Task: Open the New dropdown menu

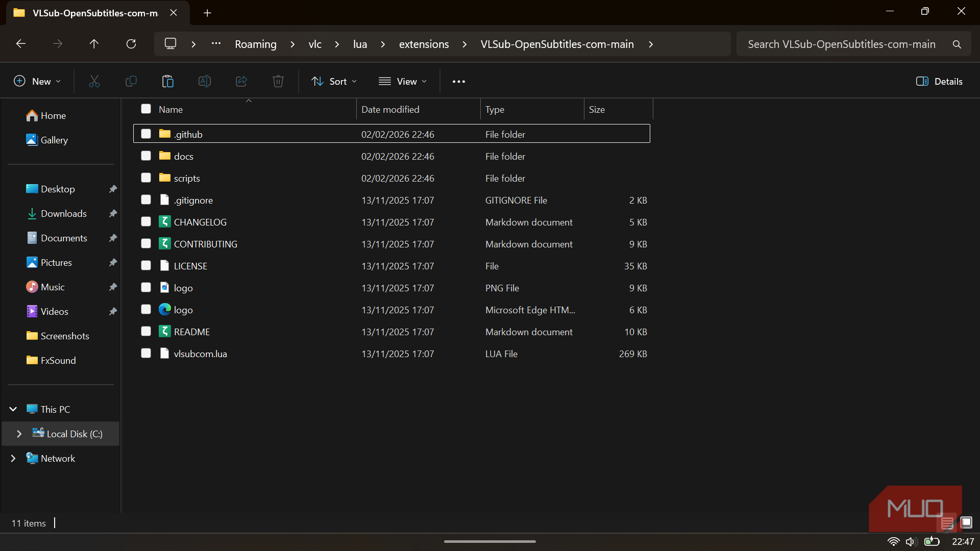Action: pyautogui.click(x=37, y=81)
